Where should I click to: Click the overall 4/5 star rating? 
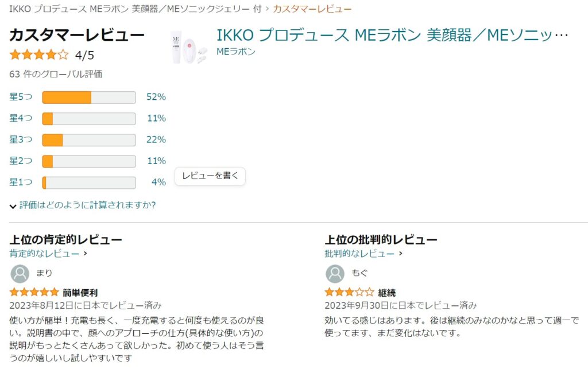tap(39, 55)
